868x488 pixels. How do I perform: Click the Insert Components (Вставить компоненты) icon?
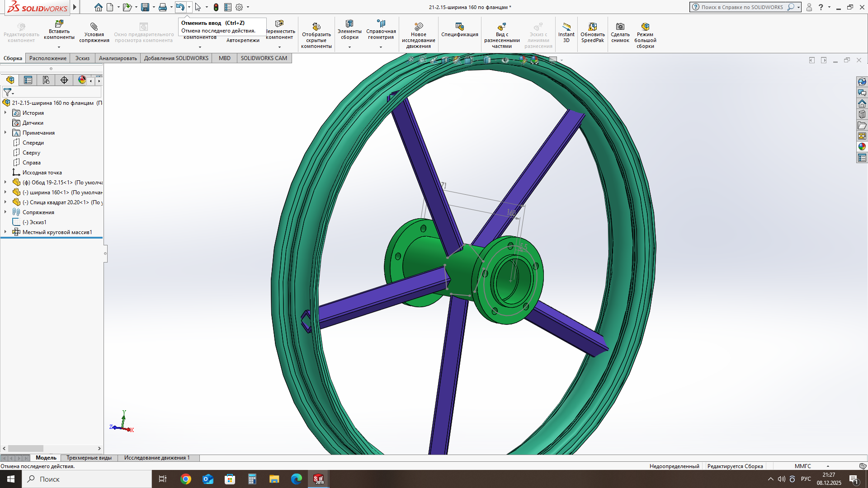59,23
